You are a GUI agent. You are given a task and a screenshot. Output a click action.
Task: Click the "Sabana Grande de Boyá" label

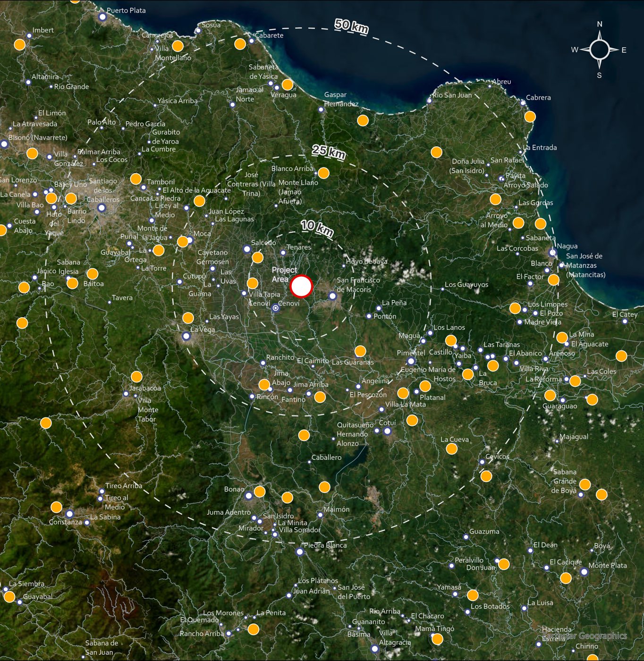coord(565,481)
